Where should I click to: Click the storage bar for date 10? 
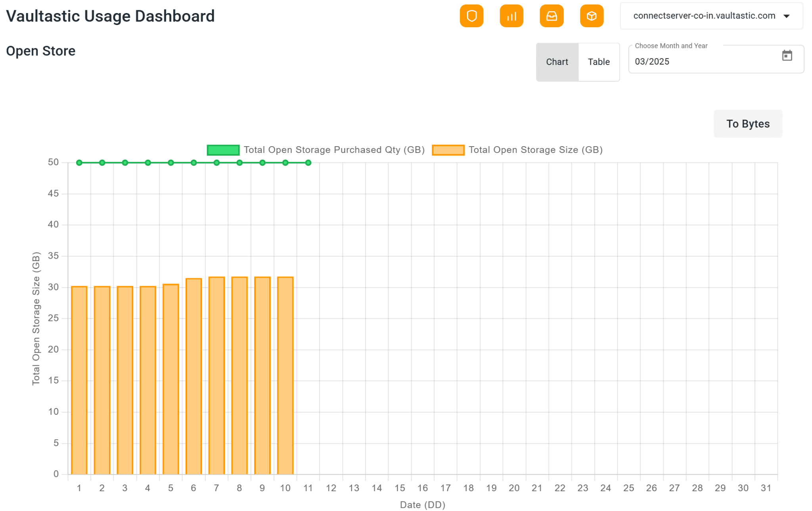click(x=285, y=376)
